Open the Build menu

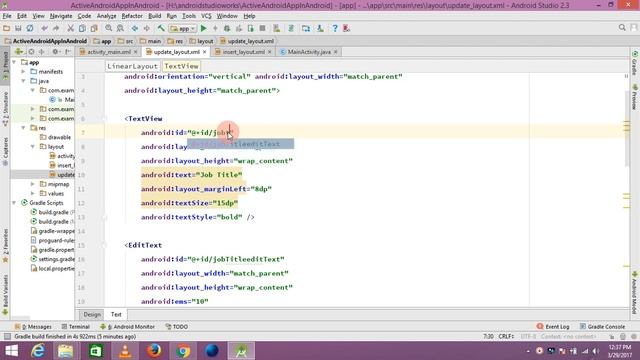click(154, 16)
